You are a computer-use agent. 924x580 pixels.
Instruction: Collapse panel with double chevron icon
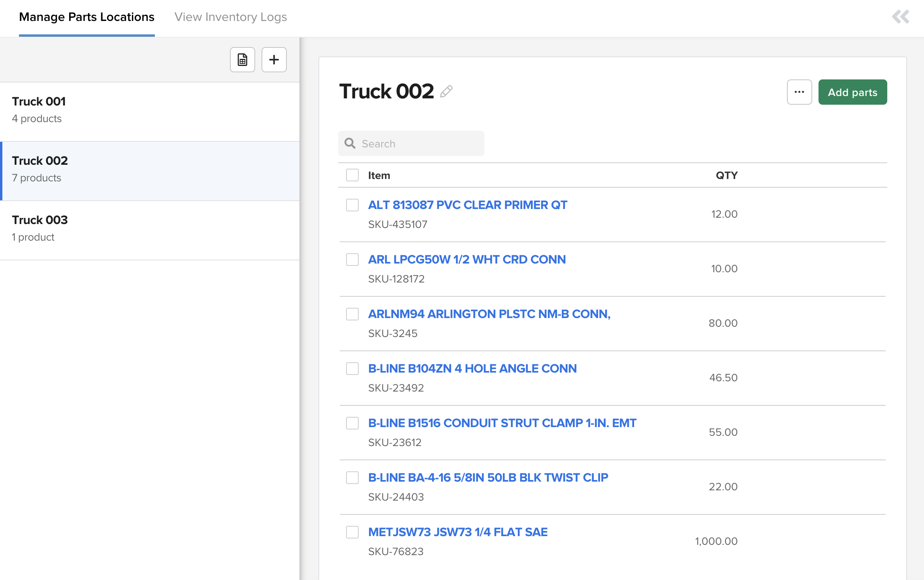(x=900, y=17)
